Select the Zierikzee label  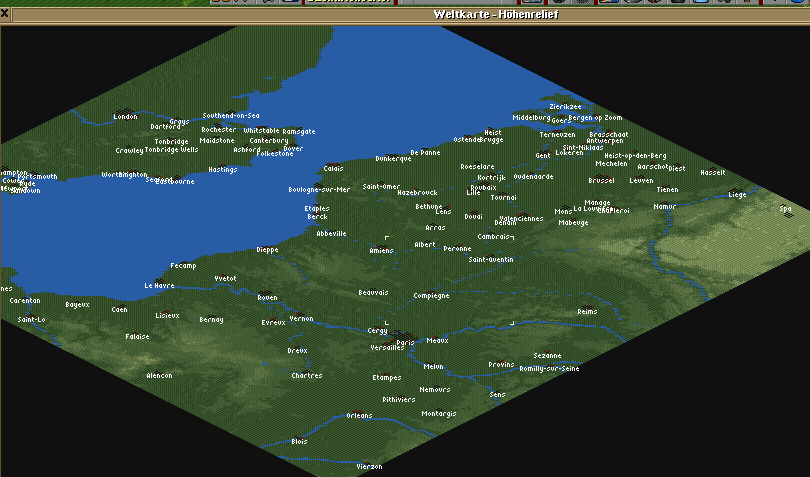coord(565,107)
